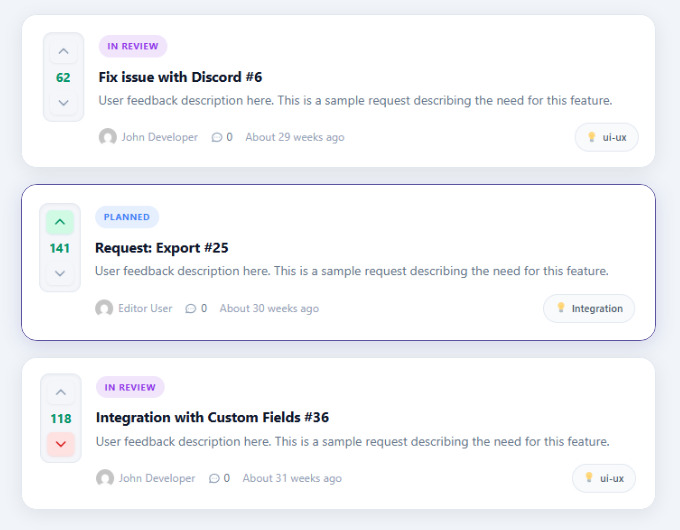Screen dimensions: 680x530
Task: Click vote count 62
Action: (x=63, y=78)
